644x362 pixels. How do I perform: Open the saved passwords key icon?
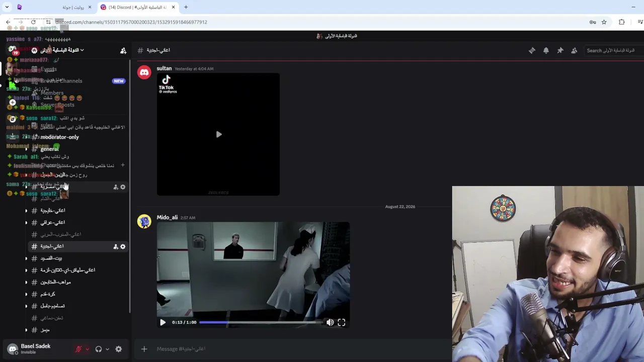[593, 22]
